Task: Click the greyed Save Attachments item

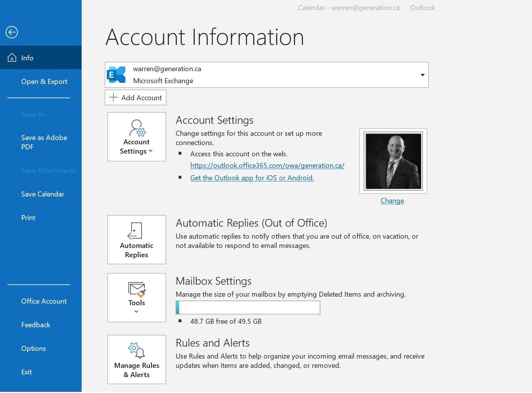Action: tap(49, 171)
